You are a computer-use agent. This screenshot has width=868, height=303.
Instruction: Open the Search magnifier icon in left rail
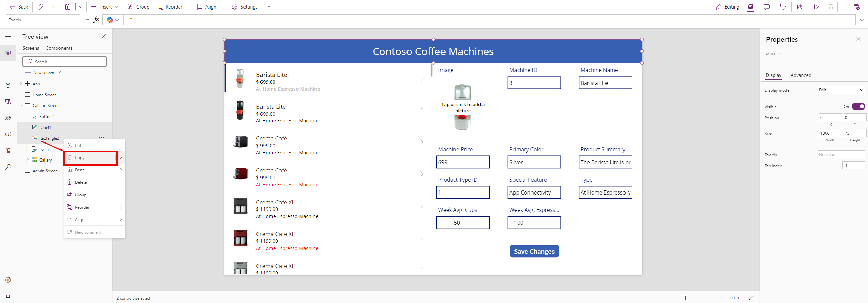coord(8,167)
